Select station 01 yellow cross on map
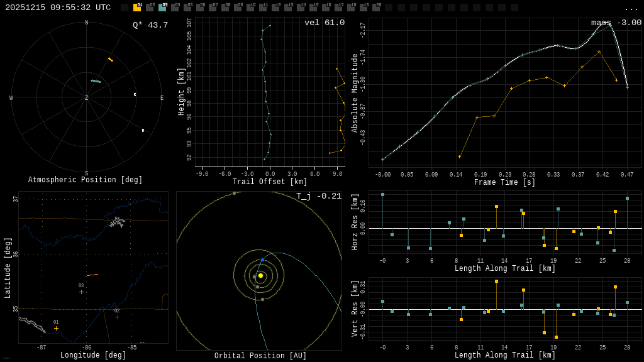This screenshot has height=362, width=644. [56, 328]
